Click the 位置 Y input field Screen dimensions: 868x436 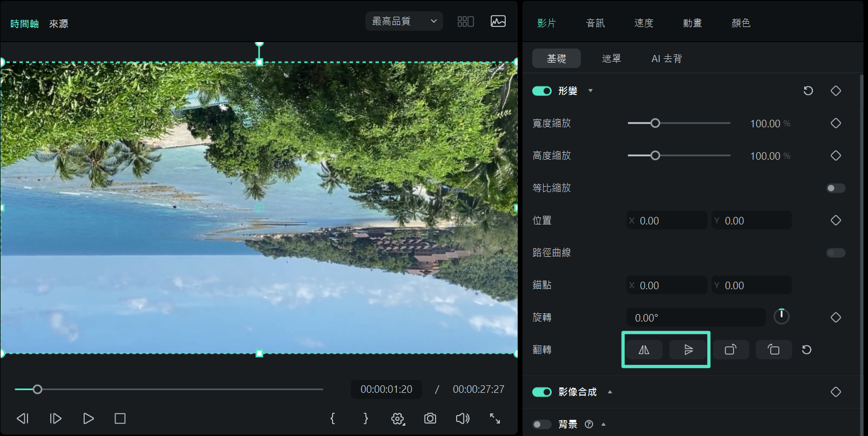751,220
